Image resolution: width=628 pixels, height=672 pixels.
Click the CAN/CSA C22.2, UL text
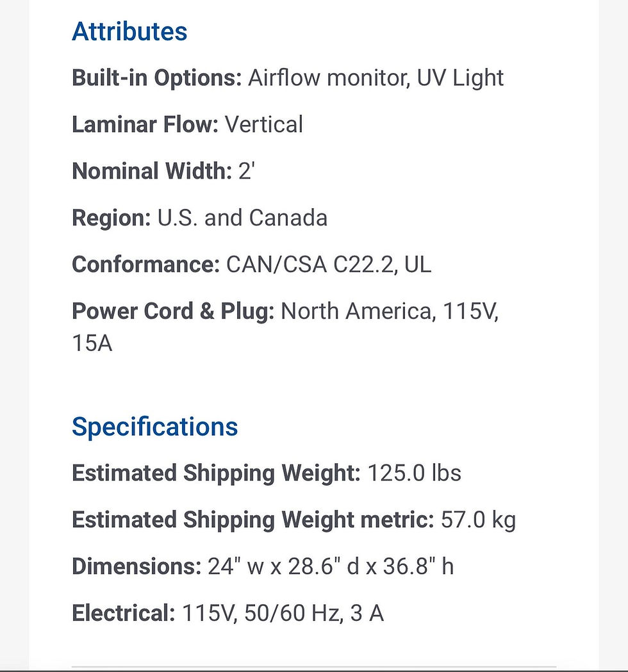[328, 265]
